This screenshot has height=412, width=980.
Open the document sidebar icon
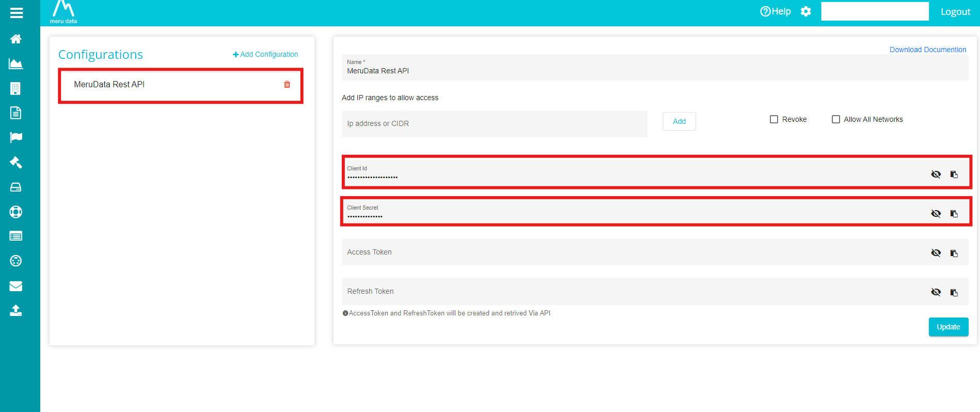[16, 113]
